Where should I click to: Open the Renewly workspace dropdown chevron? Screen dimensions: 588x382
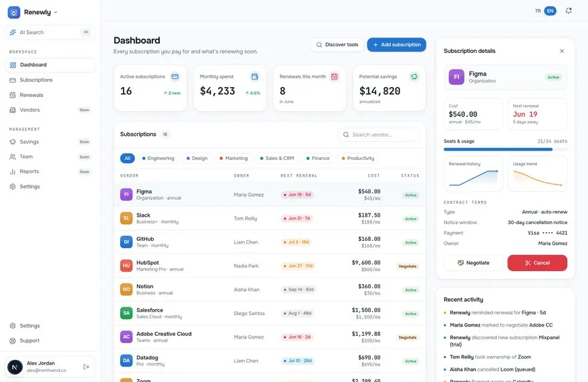click(55, 13)
